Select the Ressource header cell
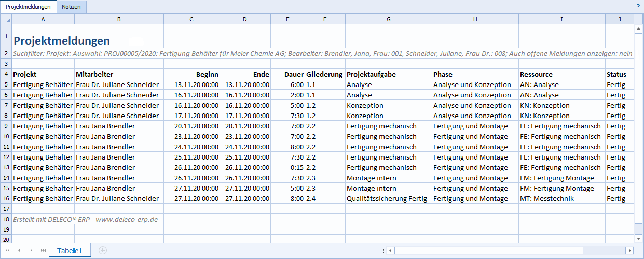This screenshot has width=644, height=259. pyautogui.click(x=561, y=74)
